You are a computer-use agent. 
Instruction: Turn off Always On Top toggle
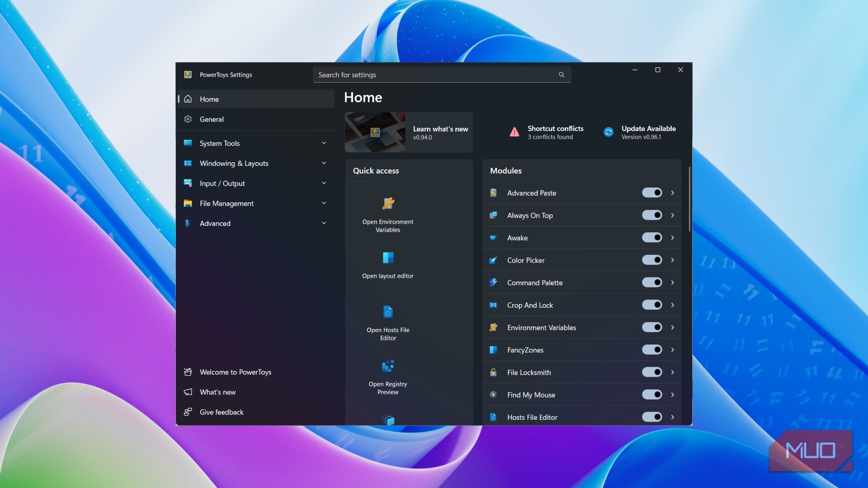point(652,215)
